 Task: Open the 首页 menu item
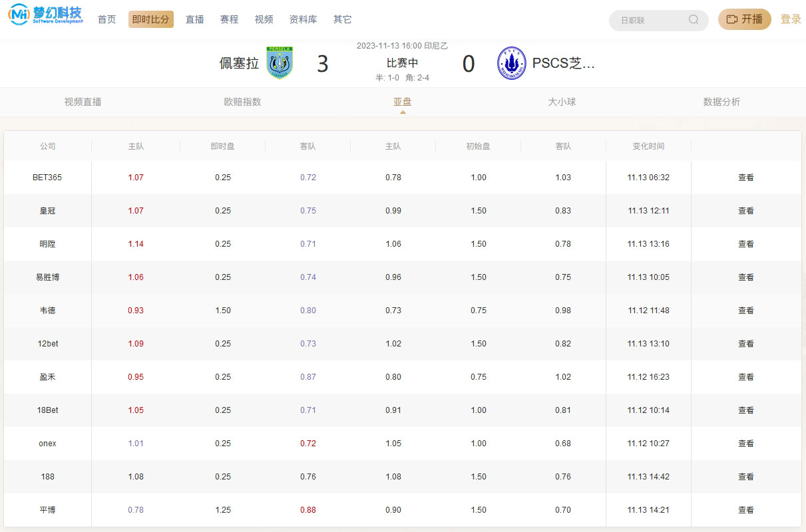[107, 20]
